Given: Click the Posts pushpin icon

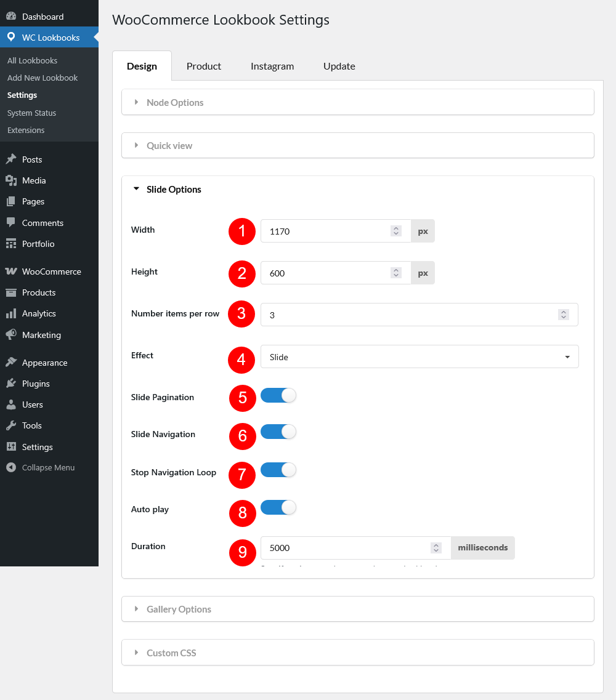Looking at the screenshot, I should click(x=11, y=159).
